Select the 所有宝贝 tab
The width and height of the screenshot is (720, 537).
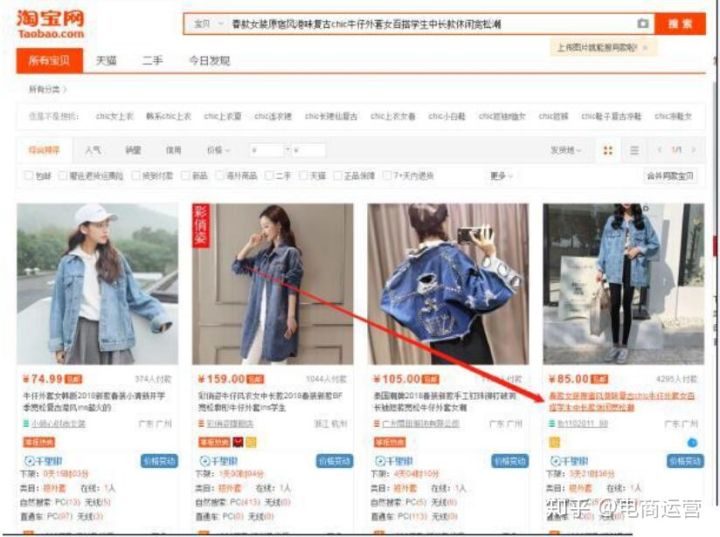50,61
